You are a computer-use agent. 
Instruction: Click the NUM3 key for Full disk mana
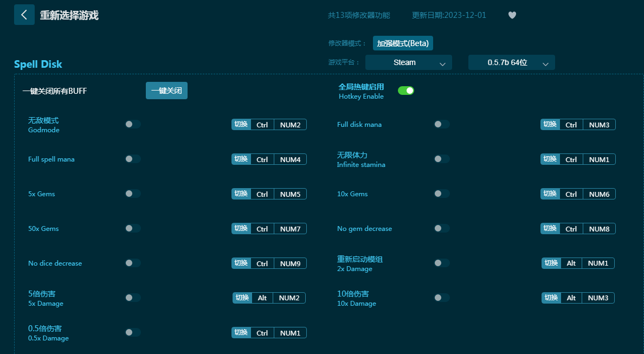599,125
